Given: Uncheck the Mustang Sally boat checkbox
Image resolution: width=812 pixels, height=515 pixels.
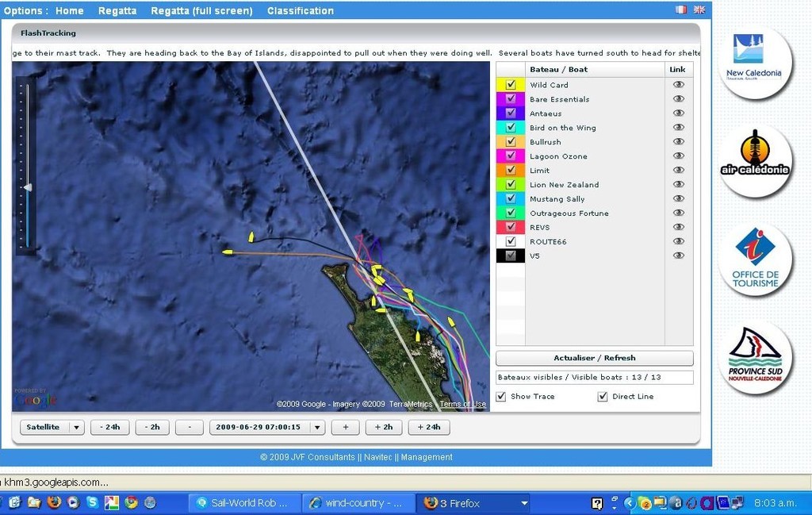Looking at the screenshot, I should point(511,198).
